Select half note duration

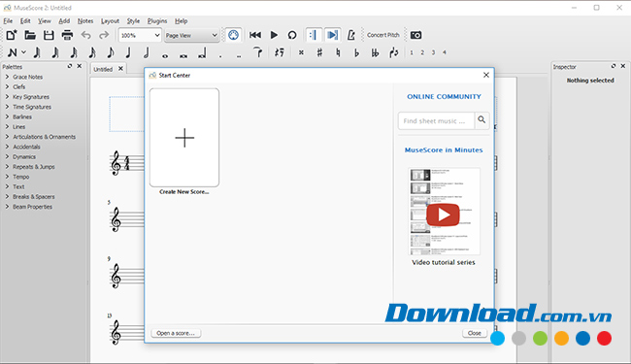coord(147,52)
